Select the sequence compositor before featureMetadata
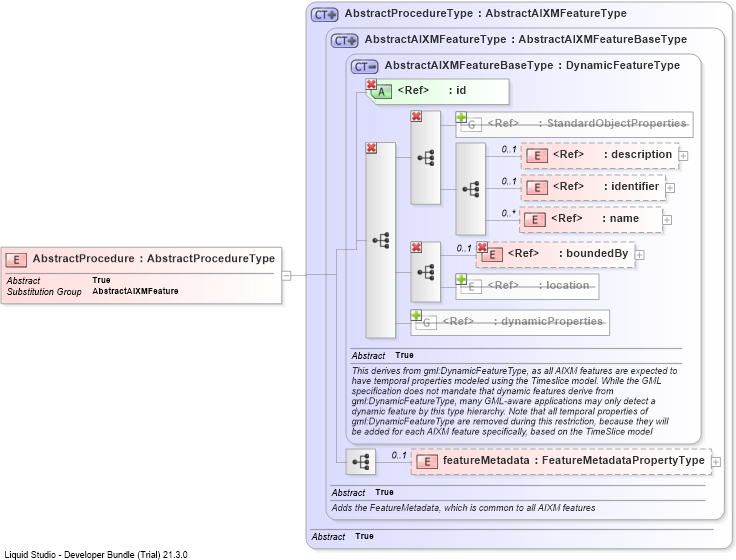The width and height of the screenshot is (736, 560). tap(360, 462)
